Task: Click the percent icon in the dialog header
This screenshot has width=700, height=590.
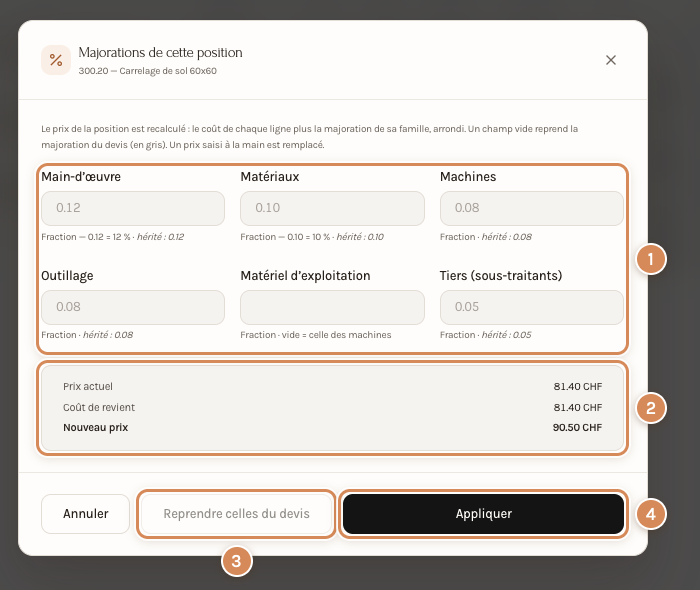Action: [x=56, y=60]
